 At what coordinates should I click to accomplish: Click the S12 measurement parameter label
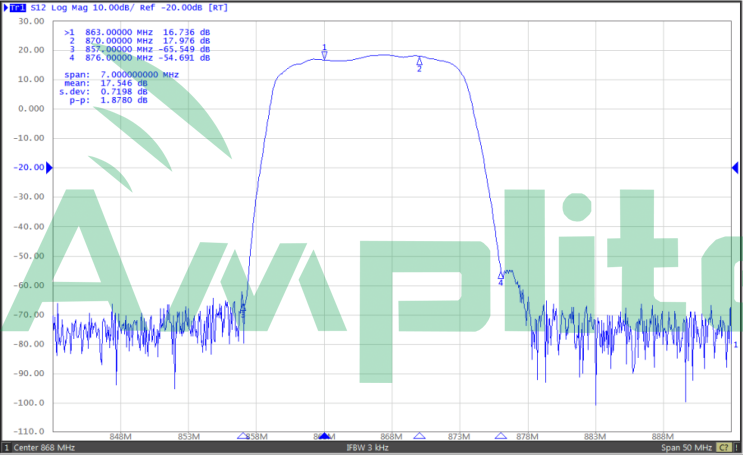point(38,8)
